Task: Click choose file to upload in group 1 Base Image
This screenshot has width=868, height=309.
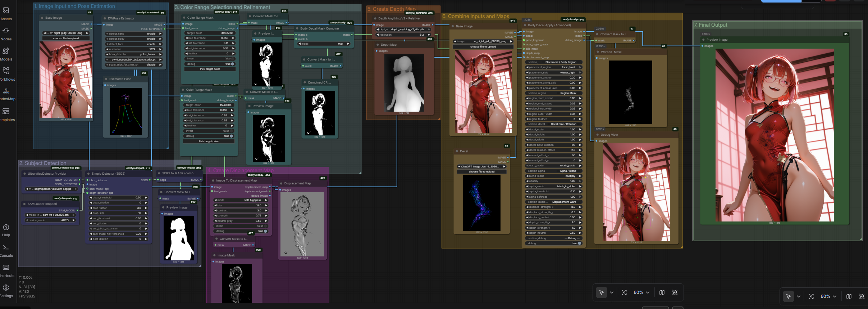Action: 66,38
